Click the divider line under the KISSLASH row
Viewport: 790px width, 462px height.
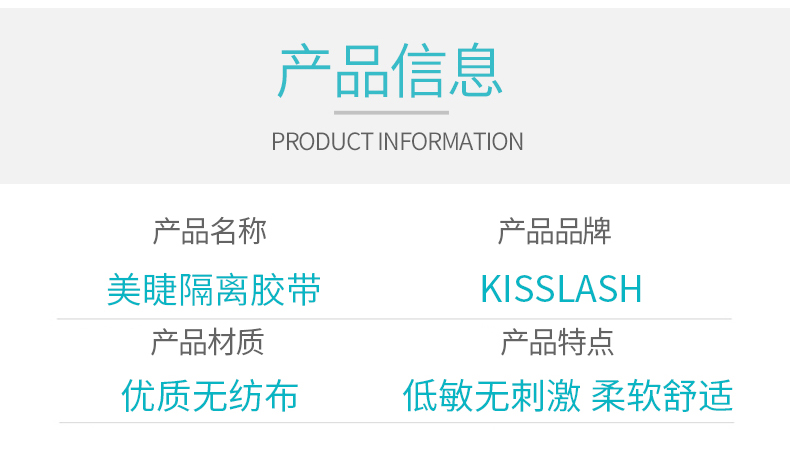pos(394,319)
